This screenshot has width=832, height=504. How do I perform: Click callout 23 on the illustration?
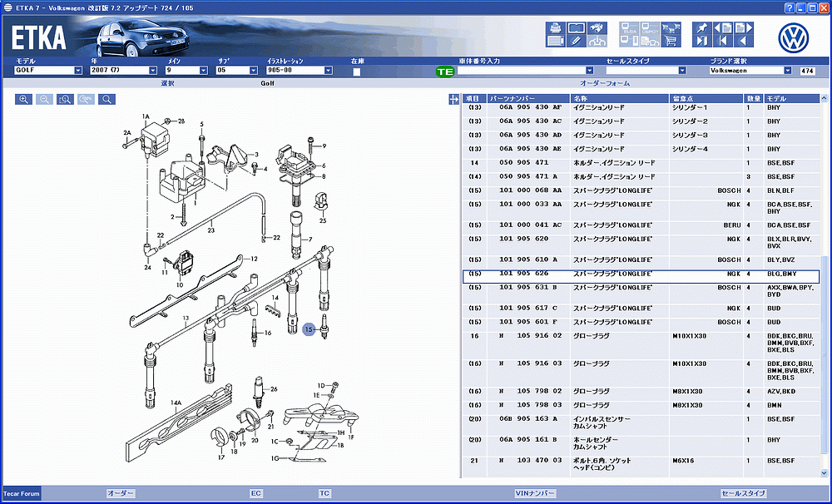210,230
